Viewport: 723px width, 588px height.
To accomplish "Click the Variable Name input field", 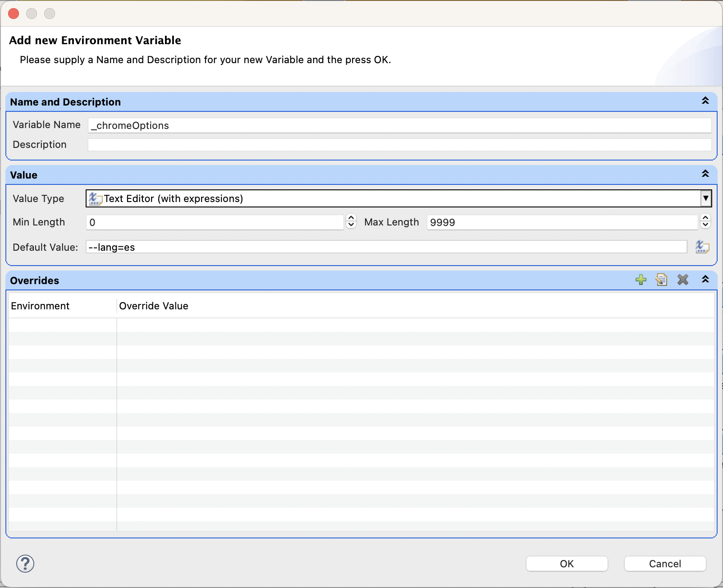I will (x=399, y=125).
